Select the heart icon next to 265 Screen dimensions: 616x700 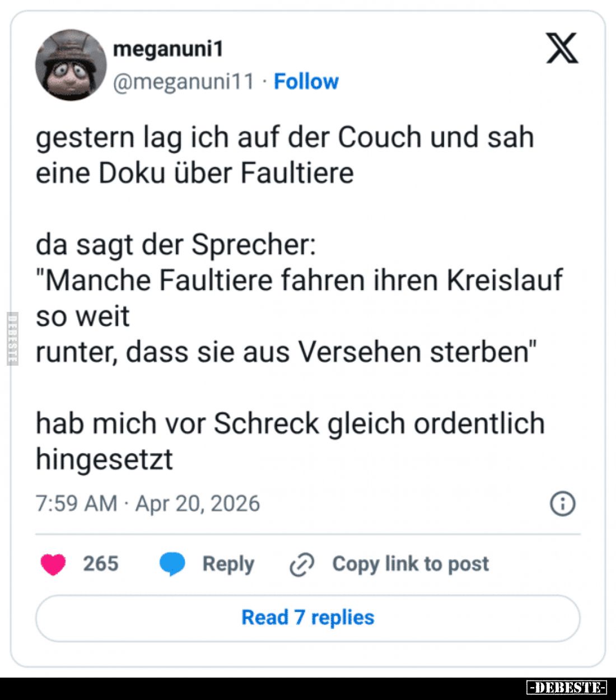(54, 564)
